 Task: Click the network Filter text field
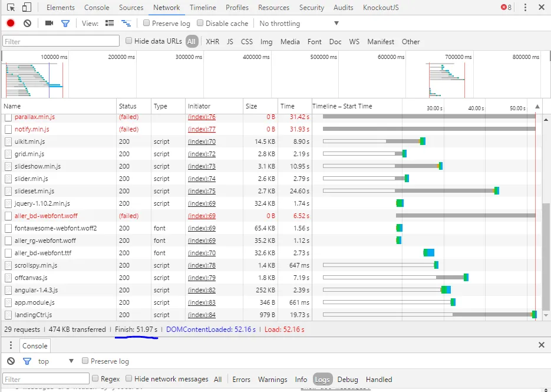(61, 41)
